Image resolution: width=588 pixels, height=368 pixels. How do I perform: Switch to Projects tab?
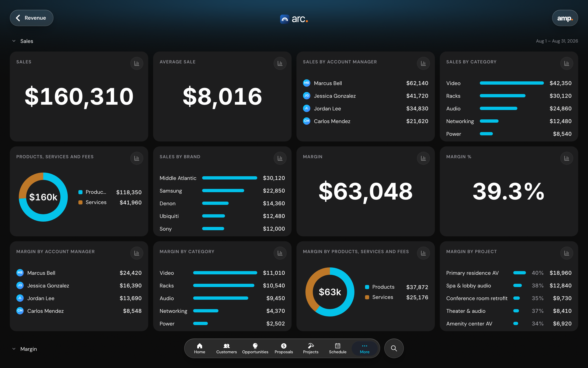click(x=311, y=348)
